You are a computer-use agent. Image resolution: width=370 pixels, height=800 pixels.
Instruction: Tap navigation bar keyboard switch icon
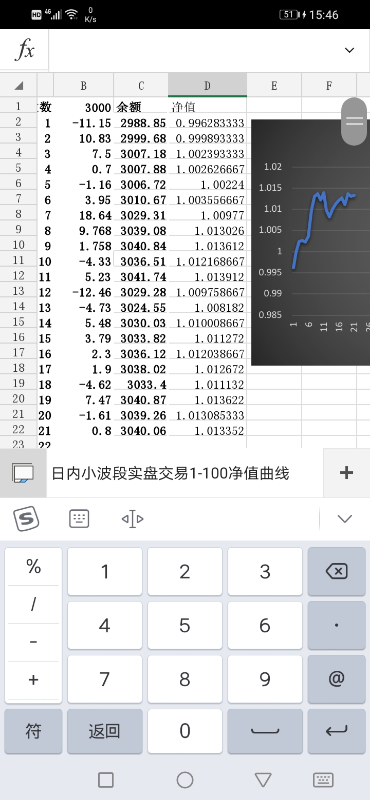(x=323, y=780)
